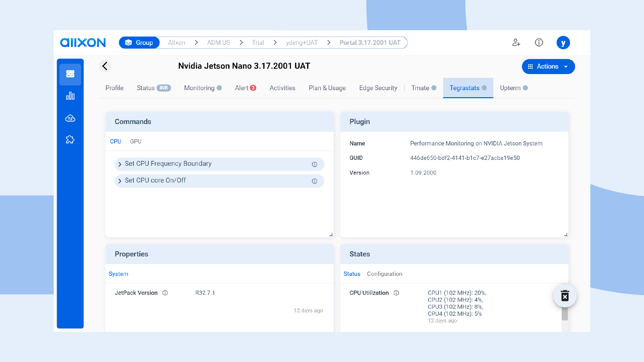Click ADM US in breadcrumb
Image resolution: width=644 pixels, height=362 pixels.
(218, 43)
